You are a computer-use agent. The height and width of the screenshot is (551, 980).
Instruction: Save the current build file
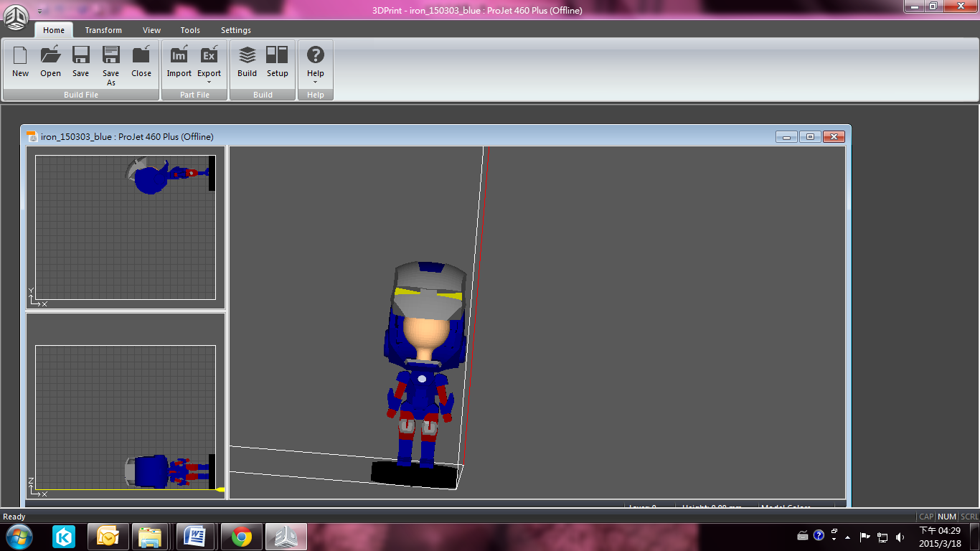(80, 62)
